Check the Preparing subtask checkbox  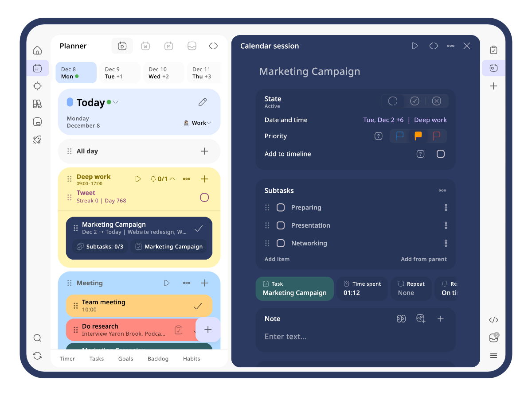(x=281, y=207)
